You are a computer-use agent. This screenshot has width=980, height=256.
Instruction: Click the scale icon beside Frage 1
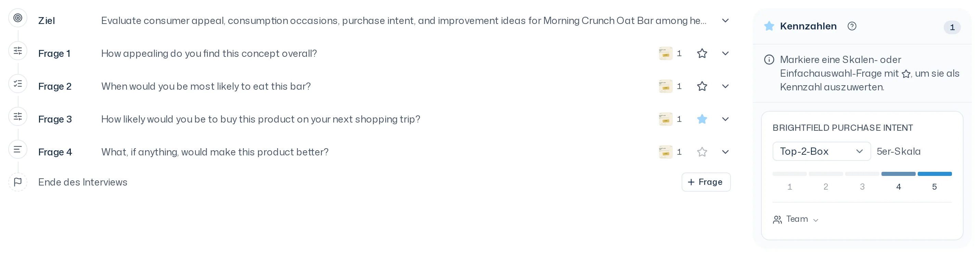point(18,51)
